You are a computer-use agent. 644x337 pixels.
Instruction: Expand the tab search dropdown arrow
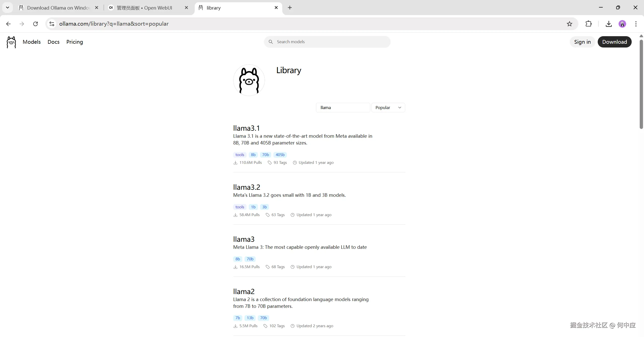coord(8,8)
